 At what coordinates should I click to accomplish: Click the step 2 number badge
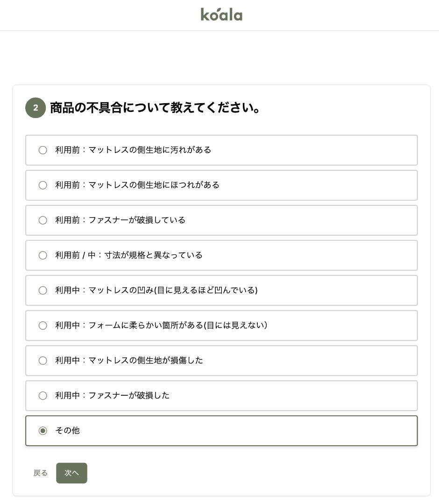(35, 108)
